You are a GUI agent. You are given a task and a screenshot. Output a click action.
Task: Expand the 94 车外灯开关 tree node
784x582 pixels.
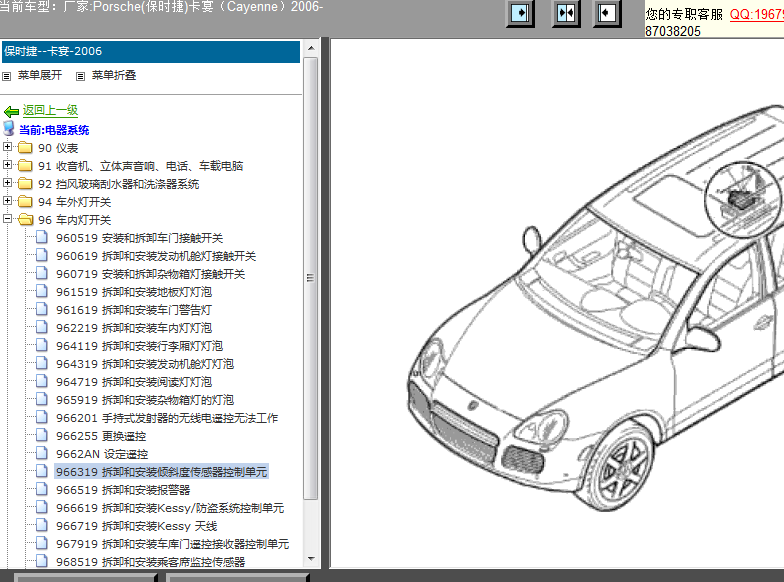[x=7, y=200]
